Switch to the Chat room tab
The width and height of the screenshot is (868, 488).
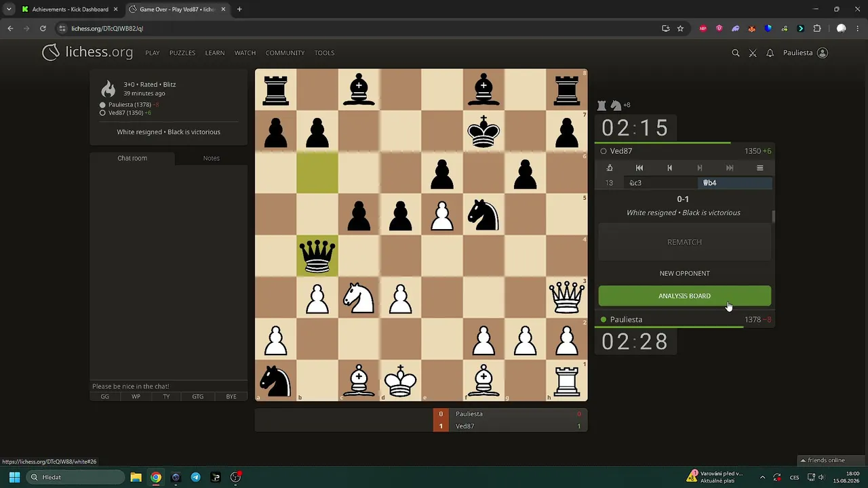coord(132,158)
